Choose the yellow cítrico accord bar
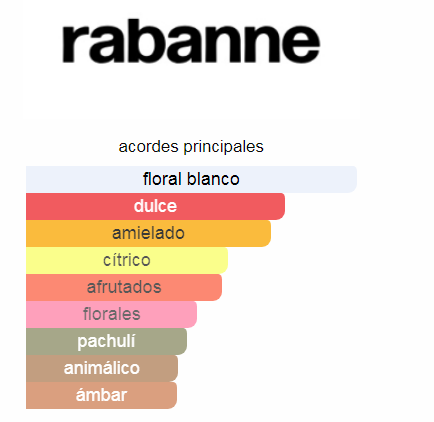Screen dimensions: 434x422 pyautogui.click(x=127, y=260)
